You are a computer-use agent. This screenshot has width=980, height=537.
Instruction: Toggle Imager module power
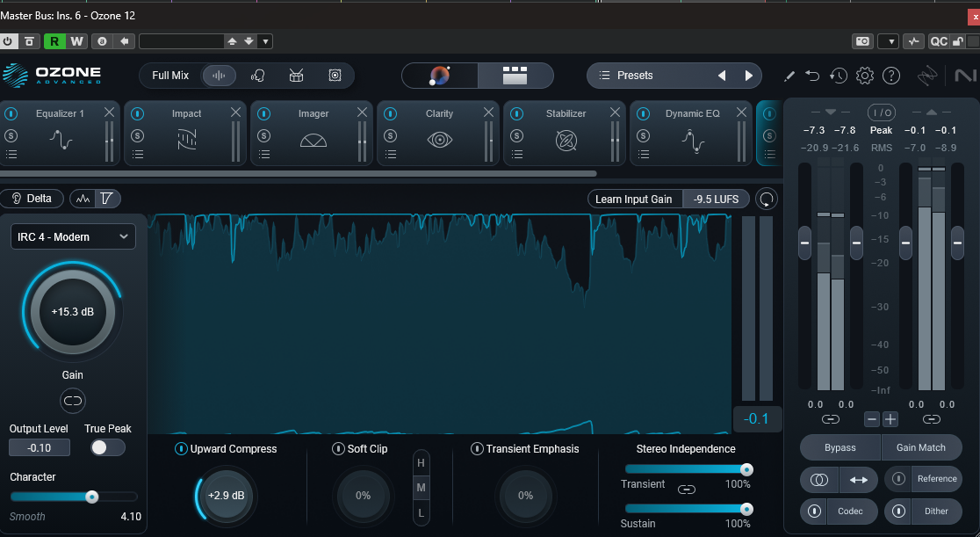coord(263,113)
